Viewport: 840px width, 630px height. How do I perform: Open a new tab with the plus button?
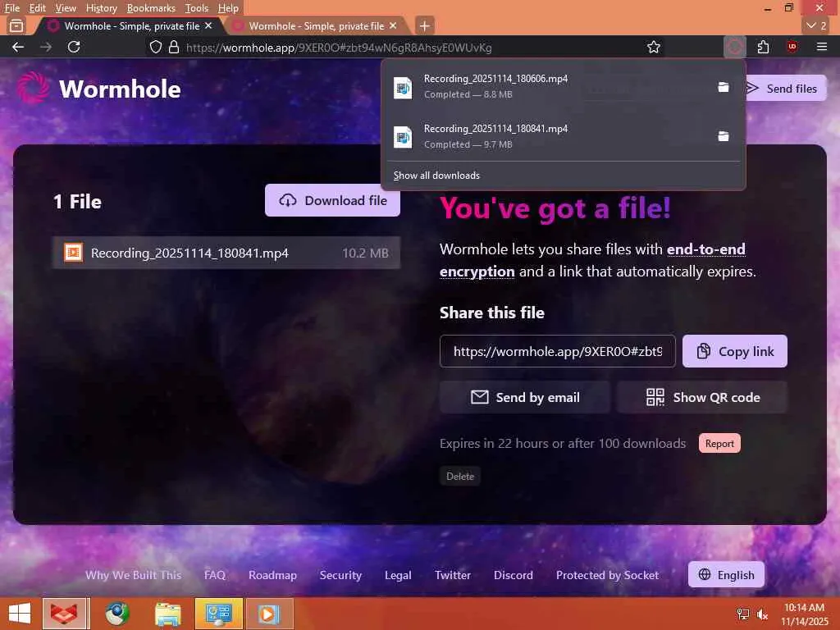coord(424,25)
